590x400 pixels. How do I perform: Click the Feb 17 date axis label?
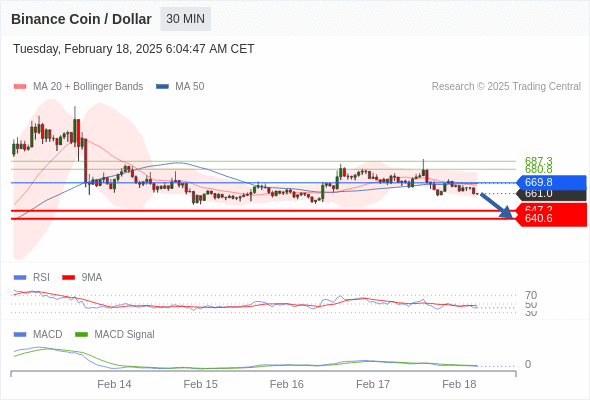(373, 384)
